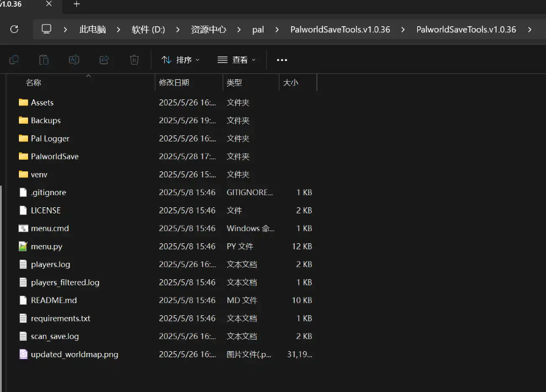Click the Share icon in toolbar

[x=104, y=60]
